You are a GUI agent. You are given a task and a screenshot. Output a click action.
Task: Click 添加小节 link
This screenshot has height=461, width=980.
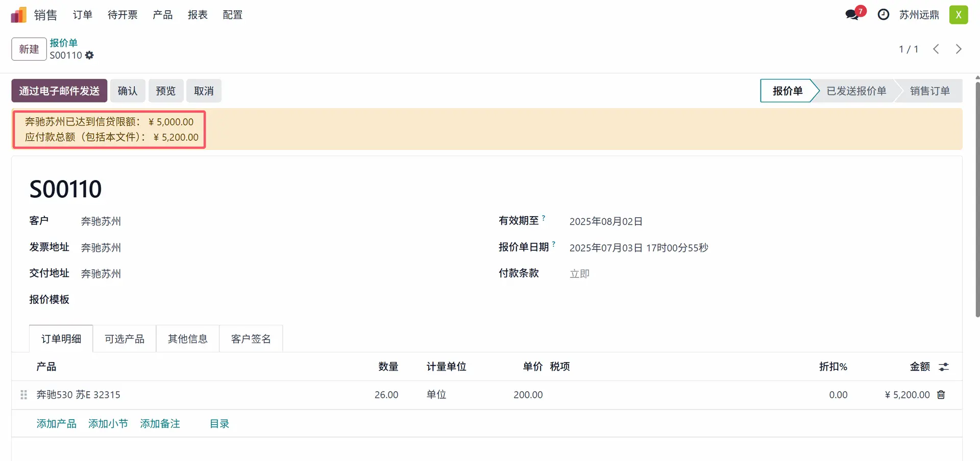pyautogui.click(x=108, y=424)
